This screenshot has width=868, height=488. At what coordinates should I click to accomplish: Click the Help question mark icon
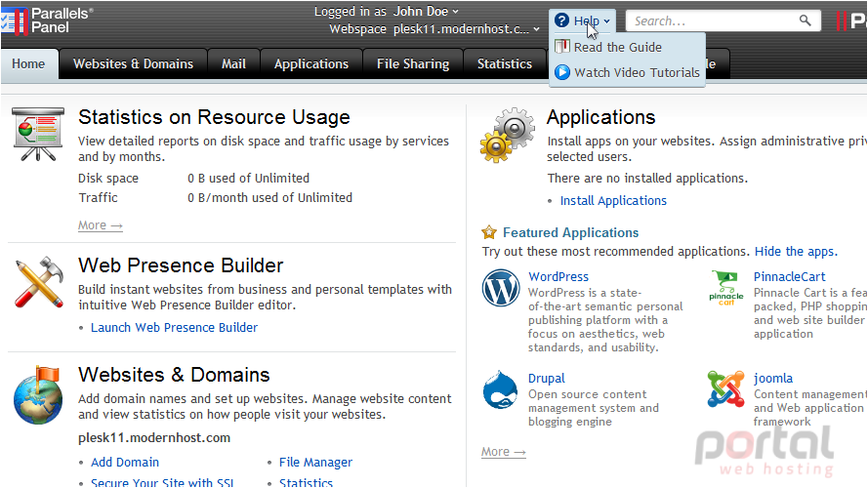[x=561, y=20]
